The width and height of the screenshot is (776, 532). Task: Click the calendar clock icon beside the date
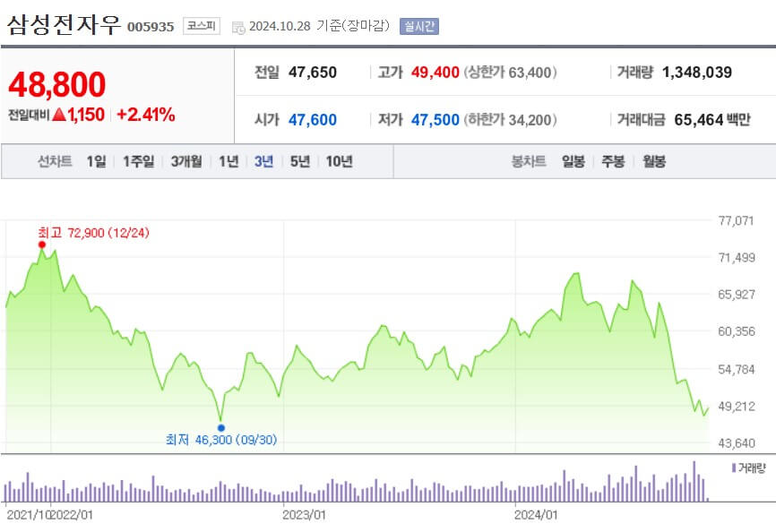tap(238, 28)
